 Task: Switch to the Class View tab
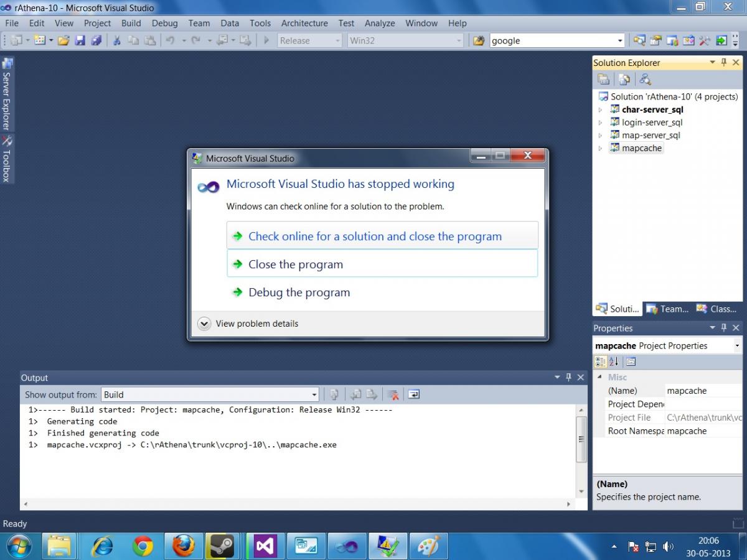point(717,309)
